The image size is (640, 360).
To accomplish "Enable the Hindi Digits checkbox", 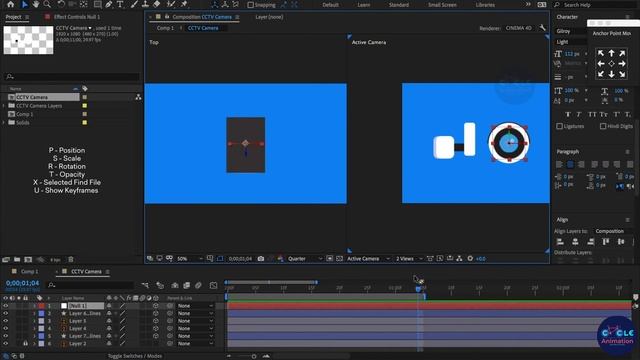I will coord(603,126).
